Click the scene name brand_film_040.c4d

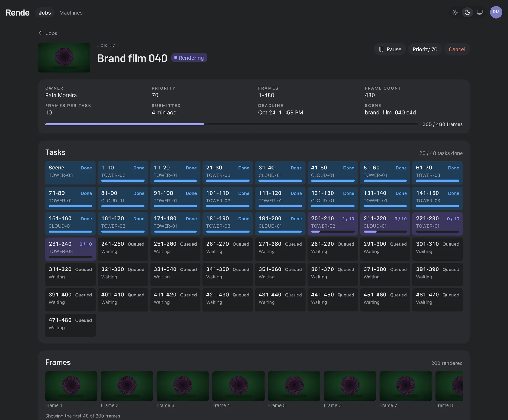click(390, 112)
